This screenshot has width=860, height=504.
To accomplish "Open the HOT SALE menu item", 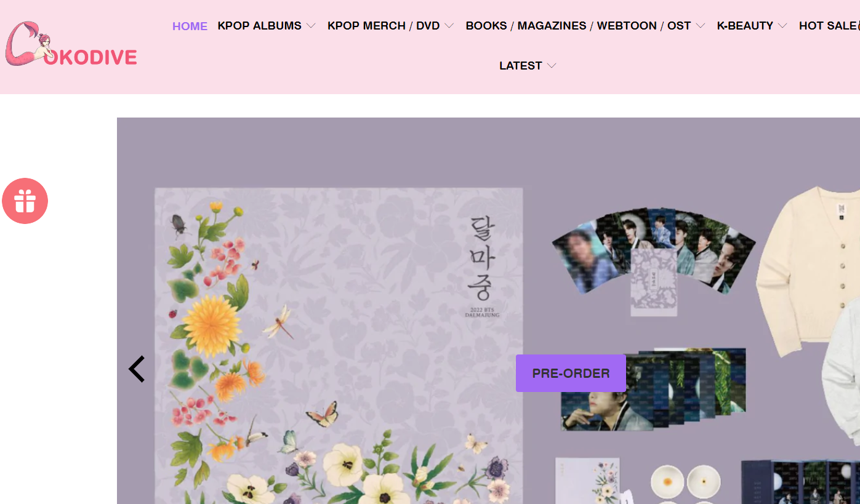I will pos(829,26).
